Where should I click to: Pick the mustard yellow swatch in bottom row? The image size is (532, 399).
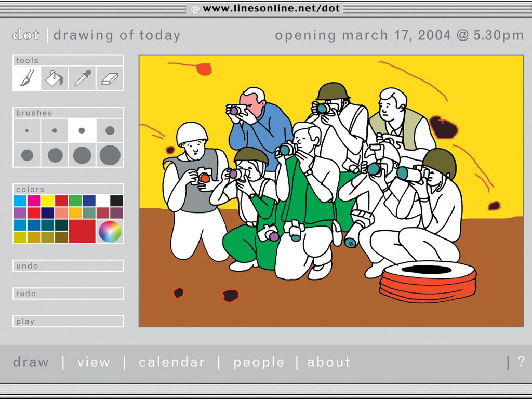(20, 237)
